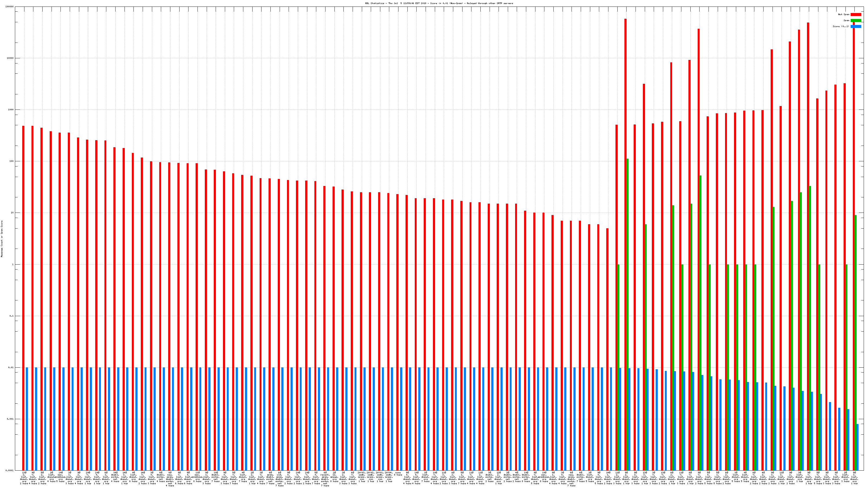Screen dimensions: 868x488
Task: Click the RBL Statistics chart title
Action: coord(439,3)
